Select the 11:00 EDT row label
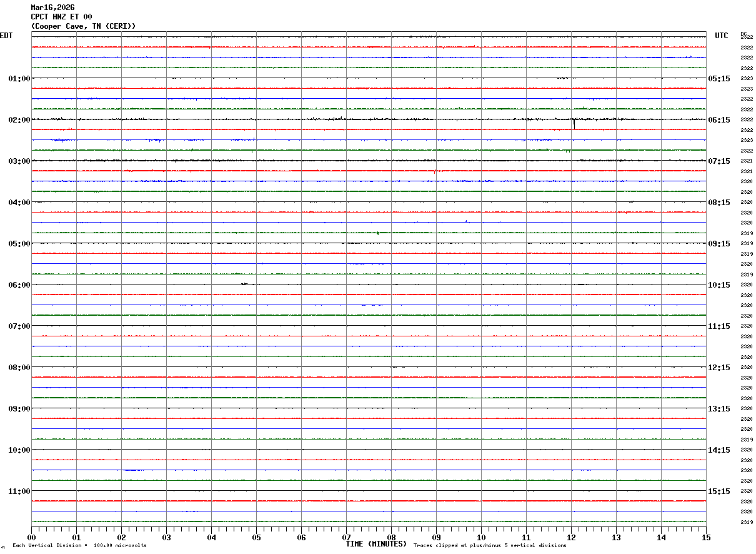The image size is (756, 554). (x=19, y=491)
